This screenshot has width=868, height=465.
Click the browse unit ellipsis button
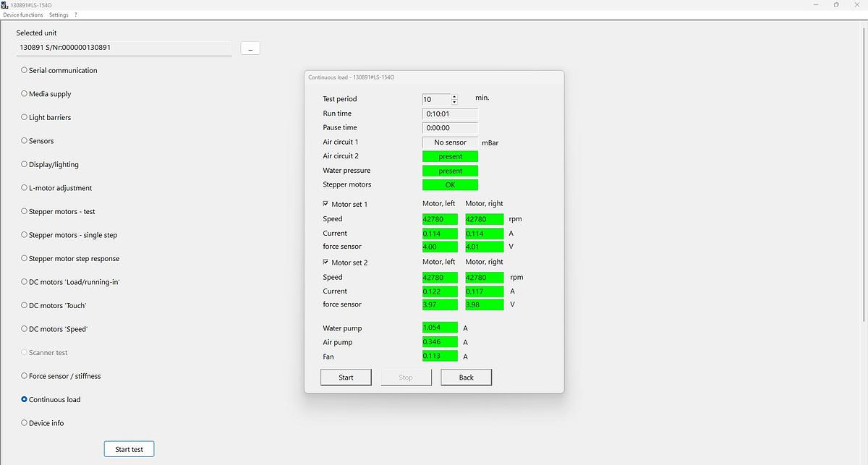pyautogui.click(x=250, y=48)
